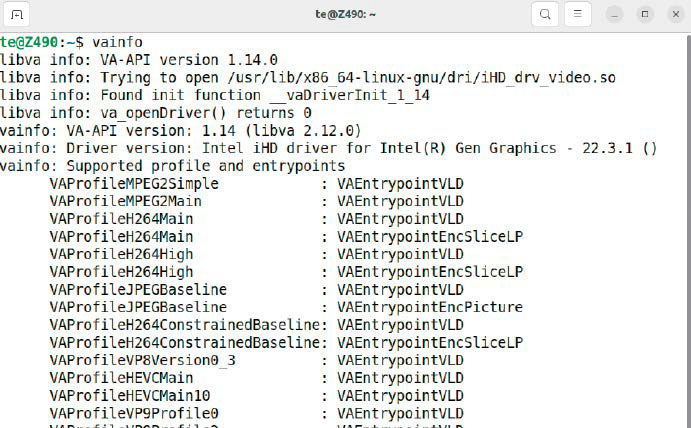This screenshot has width=691, height=428.
Task: Click VAProfileH264Main with VAEntrypointVLD row
Action: (x=256, y=219)
